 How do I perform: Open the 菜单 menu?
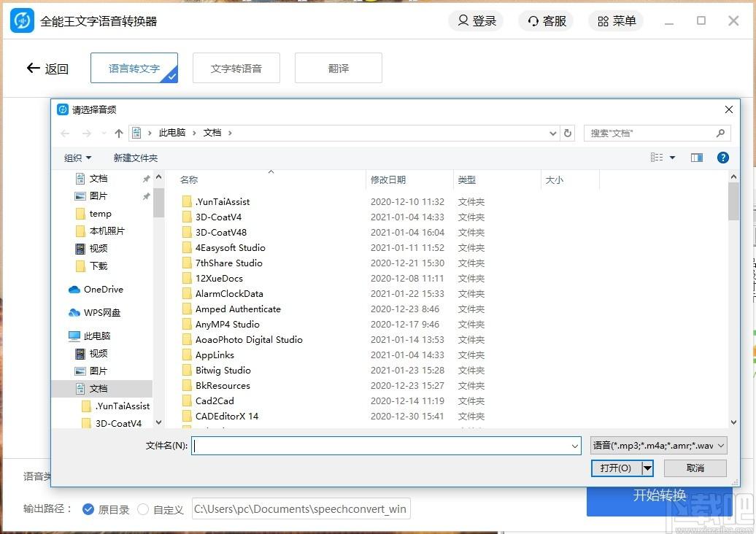[616, 20]
